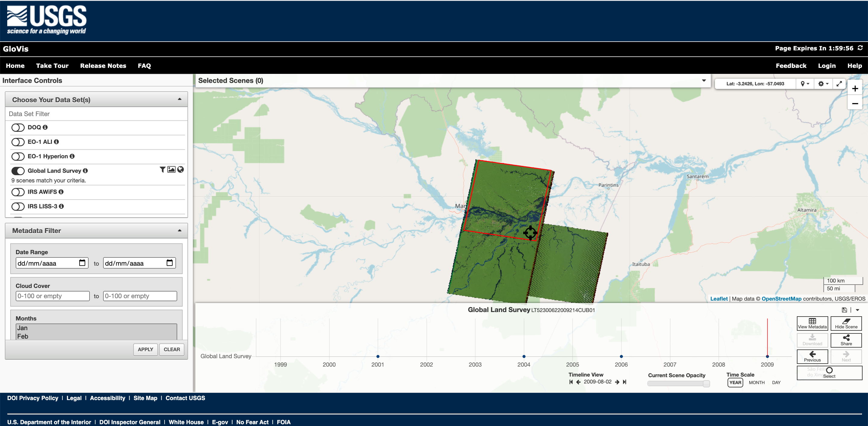The width and height of the screenshot is (868, 426).
Task: Expand Selected Scenes dropdown arrow
Action: [x=704, y=80]
